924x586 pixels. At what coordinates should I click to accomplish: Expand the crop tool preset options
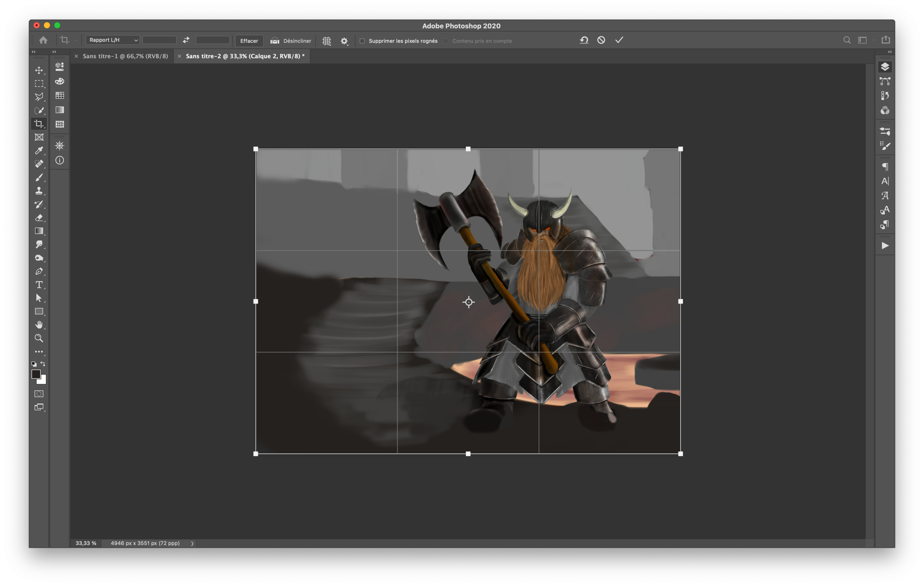75,40
